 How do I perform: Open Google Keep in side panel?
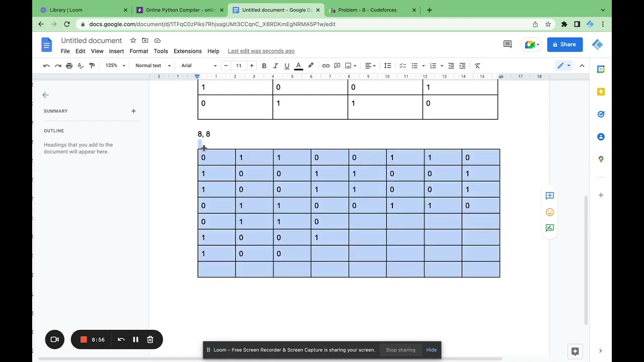[x=601, y=92]
